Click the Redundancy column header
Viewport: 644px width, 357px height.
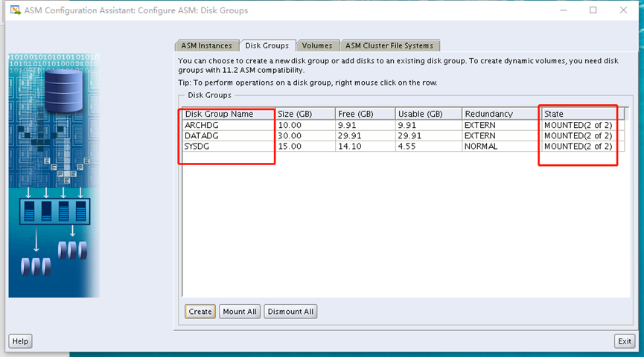coord(502,114)
